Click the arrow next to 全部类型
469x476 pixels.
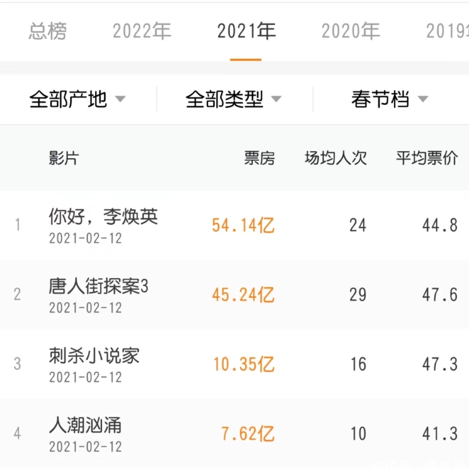coord(276,100)
